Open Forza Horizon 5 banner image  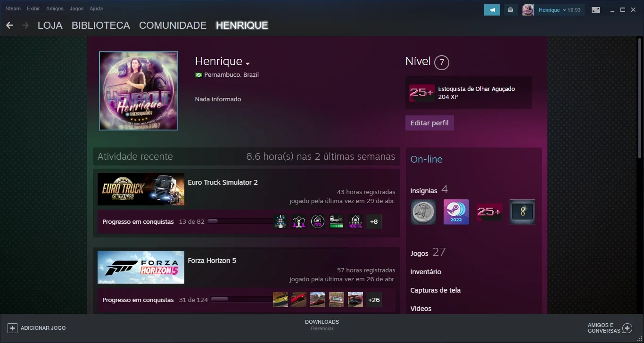coord(141,267)
